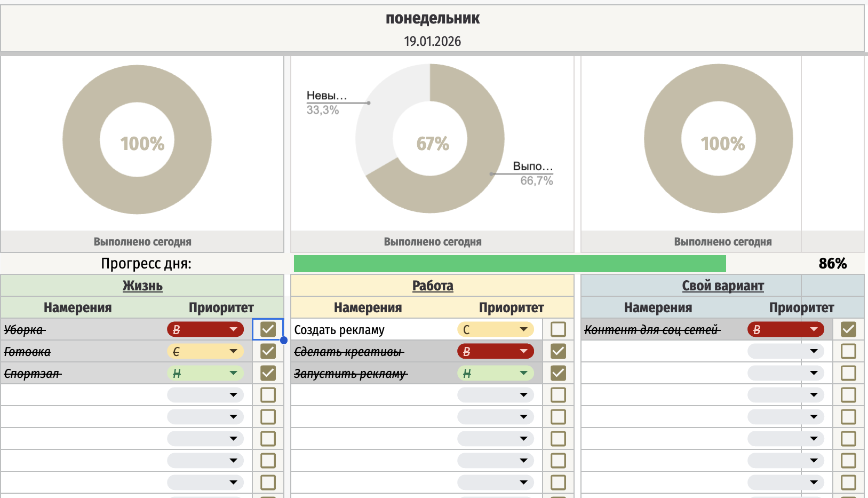Select the 19.01.2026 date cell
This screenshot has width=868, height=498.
pos(432,42)
